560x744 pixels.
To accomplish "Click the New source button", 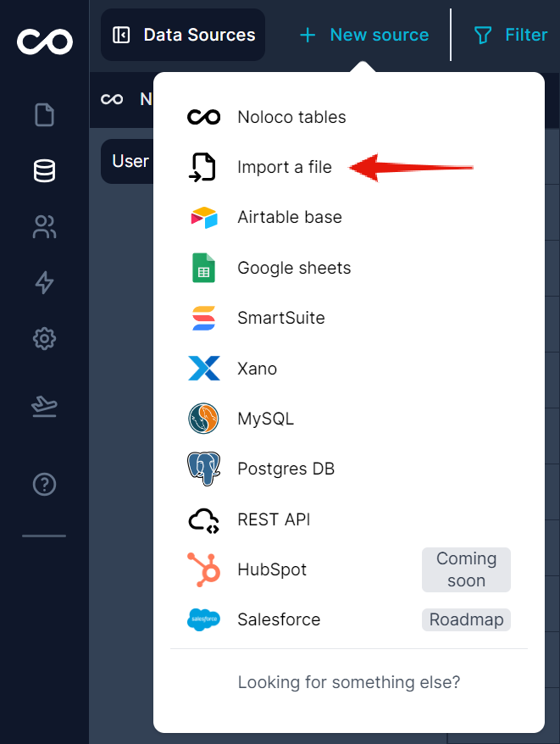I will click(x=364, y=35).
